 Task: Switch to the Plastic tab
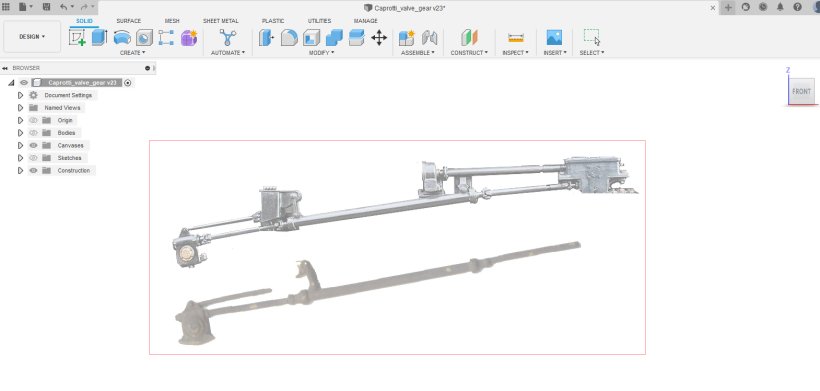pos(273,21)
